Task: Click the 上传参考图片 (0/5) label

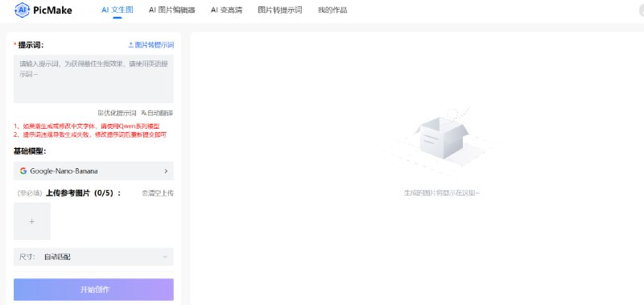Action: tap(84, 193)
